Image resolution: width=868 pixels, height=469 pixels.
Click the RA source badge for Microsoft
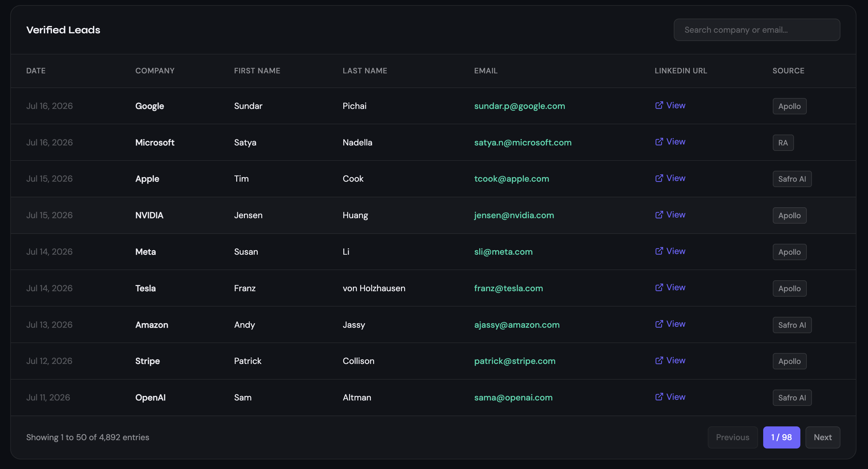tap(783, 143)
